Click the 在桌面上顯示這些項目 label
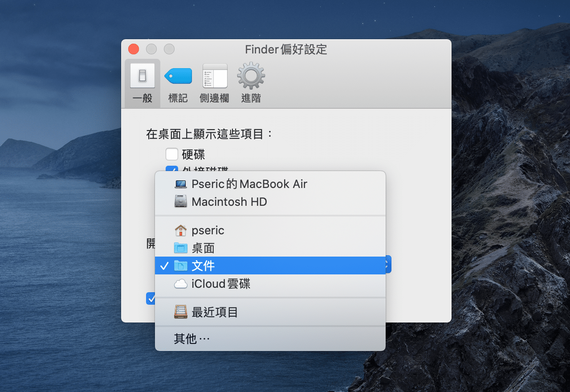Image resolution: width=570 pixels, height=392 pixels. click(209, 134)
